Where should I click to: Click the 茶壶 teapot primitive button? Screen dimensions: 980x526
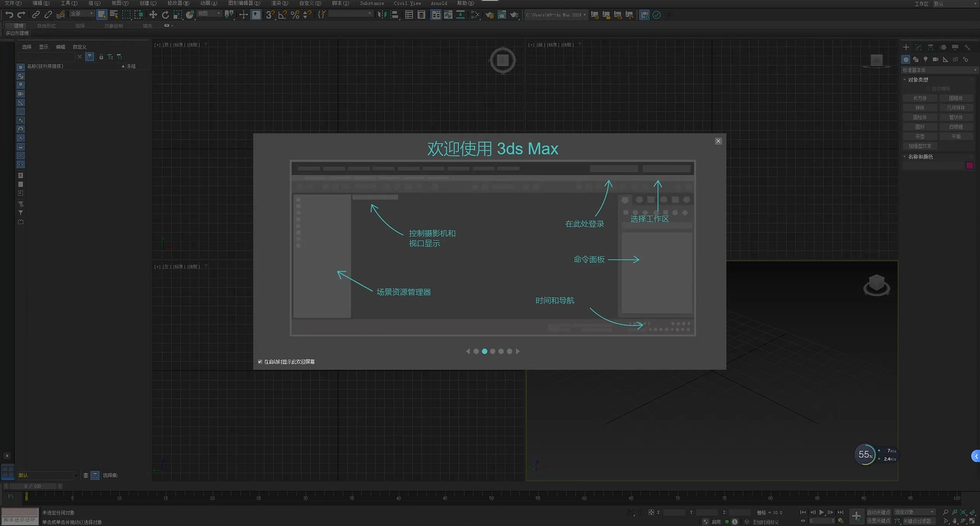[920, 137]
